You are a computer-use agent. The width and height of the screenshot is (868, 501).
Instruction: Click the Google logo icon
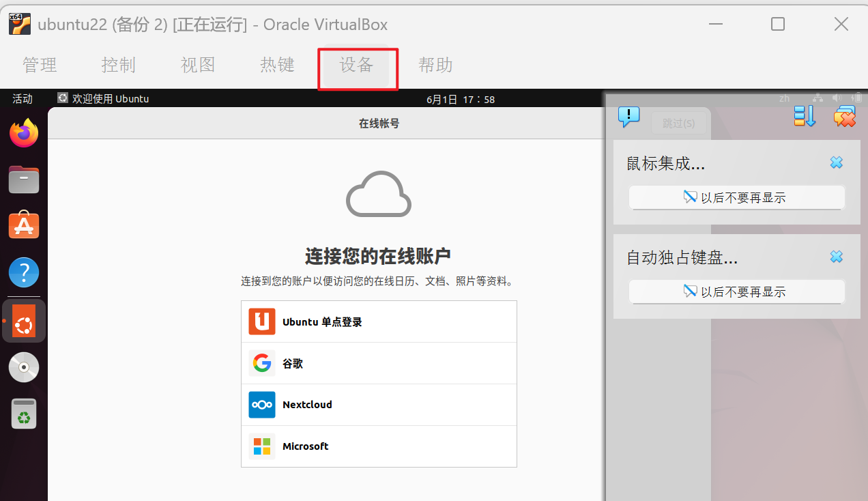click(x=262, y=363)
